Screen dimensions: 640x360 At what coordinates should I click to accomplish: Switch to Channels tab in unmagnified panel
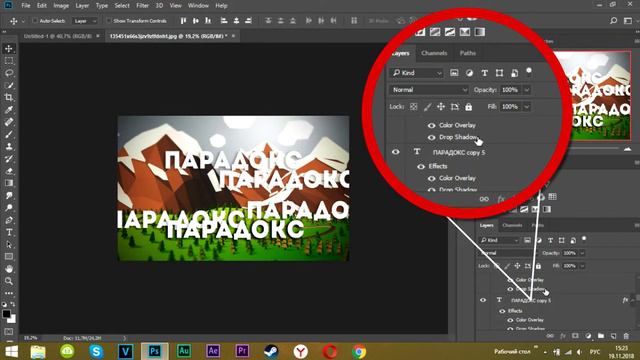tap(512, 225)
